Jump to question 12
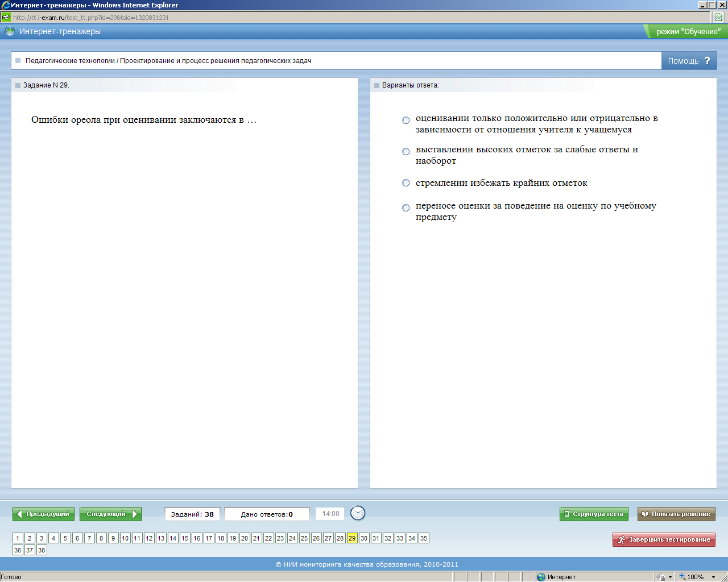 tap(149, 538)
